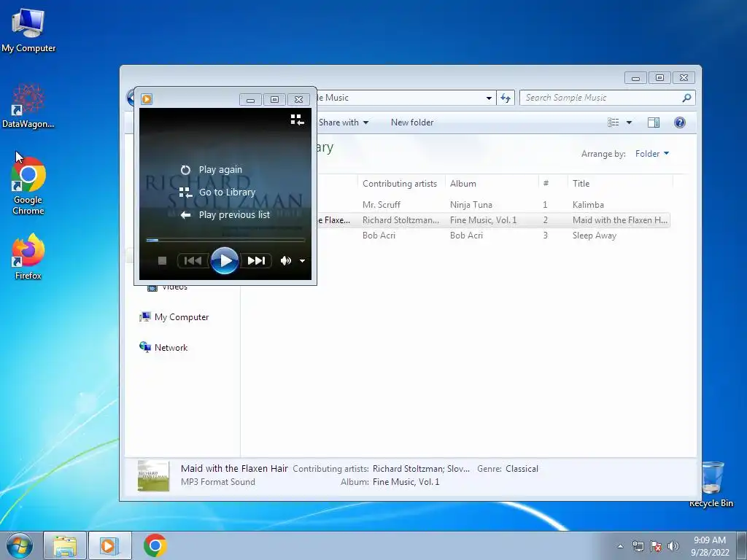Edit Genre Classical in details pane

(522, 469)
